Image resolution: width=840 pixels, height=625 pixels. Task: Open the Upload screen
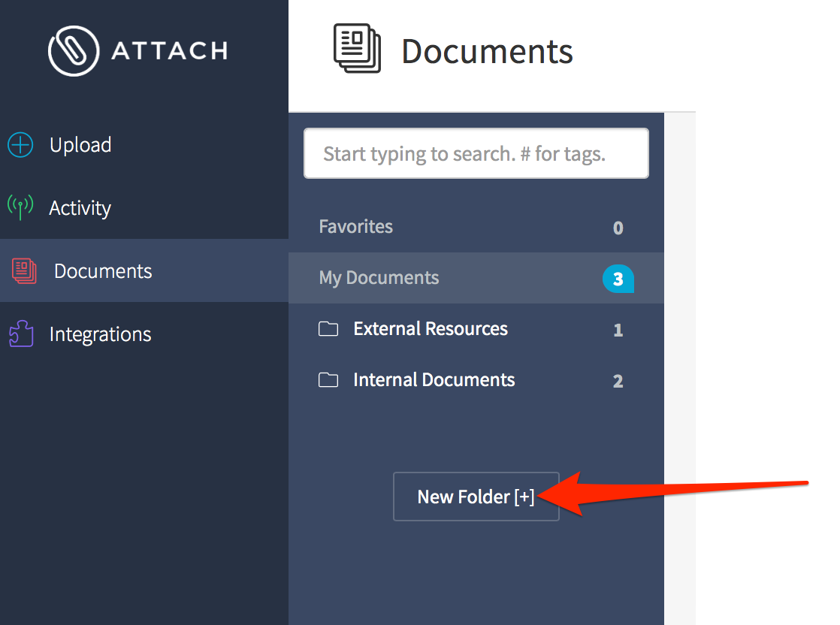(80, 144)
